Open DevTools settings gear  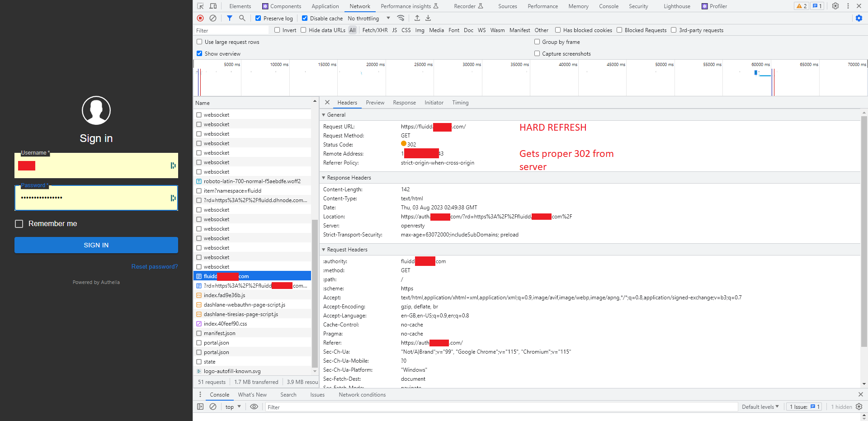[x=835, y=6]
